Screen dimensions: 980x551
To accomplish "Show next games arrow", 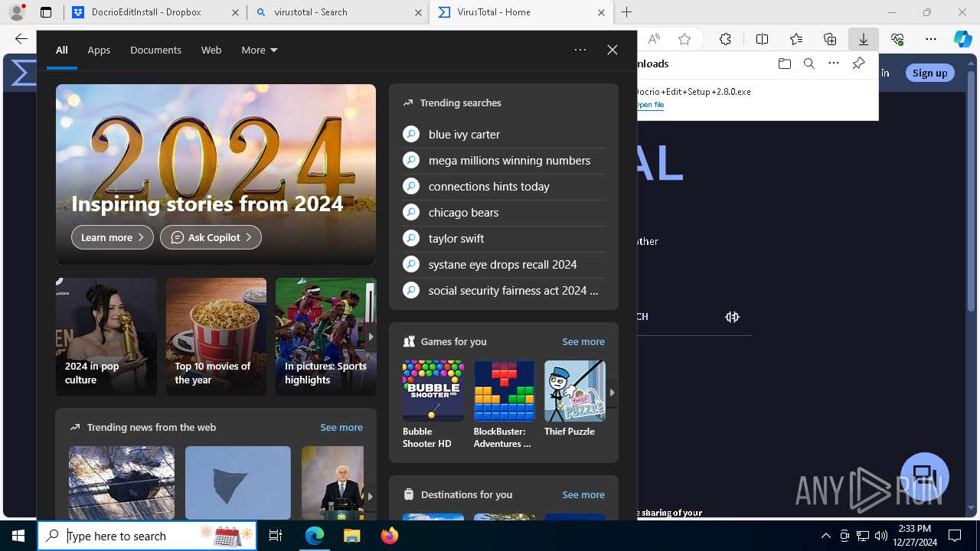I will pos(612,392).
